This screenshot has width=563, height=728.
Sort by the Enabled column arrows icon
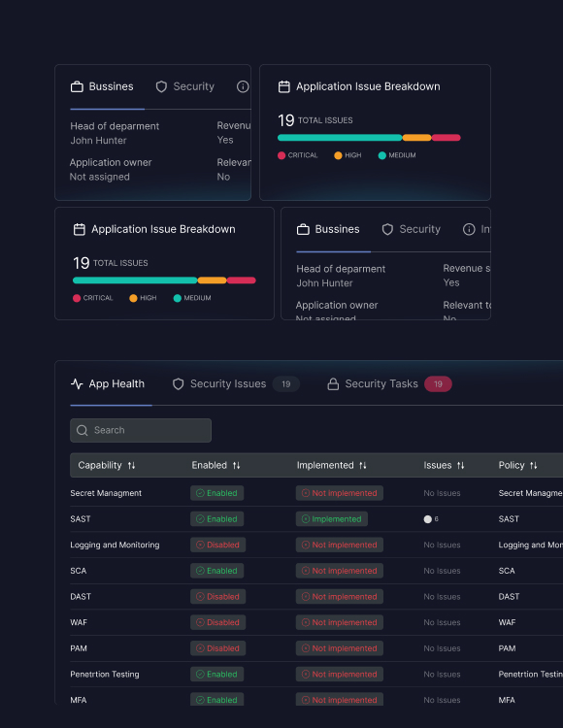coord(236,465)
